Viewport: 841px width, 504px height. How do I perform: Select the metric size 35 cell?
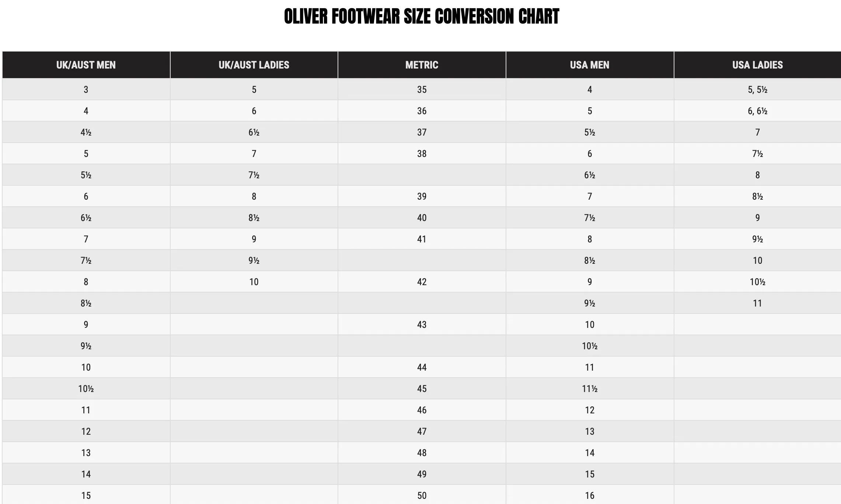pyautogui.click(x=422, y=90)
